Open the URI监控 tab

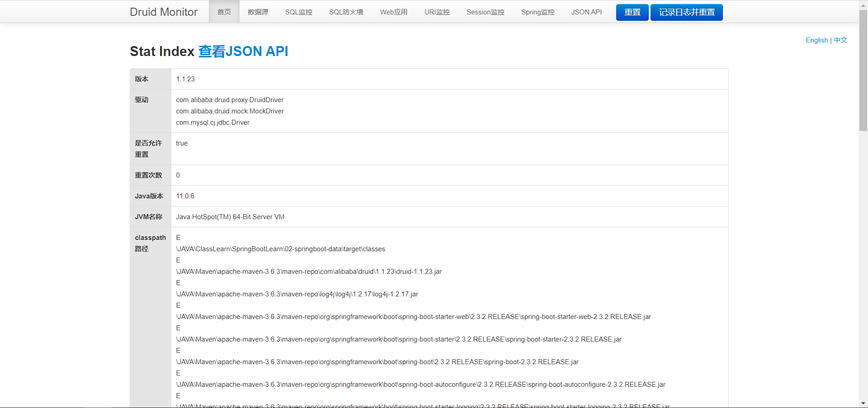[x=437, y=12]
